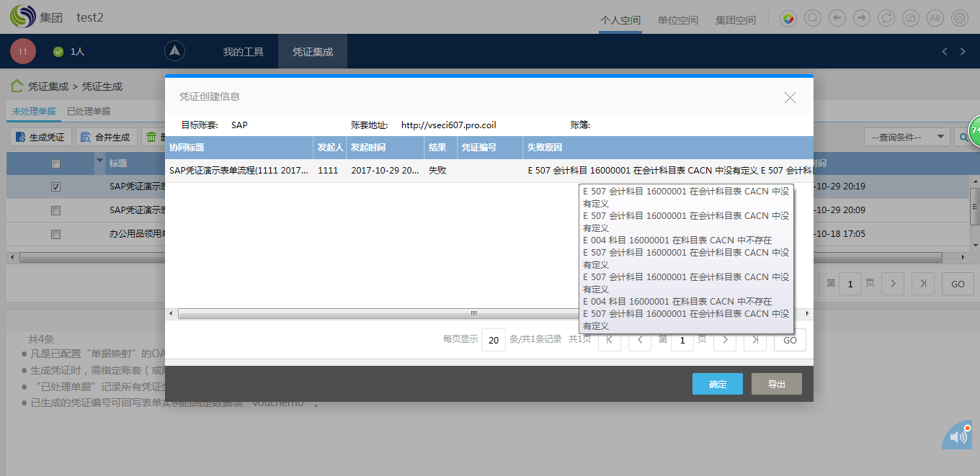Close the 凭证创建信息 dialog with X
This screenshot has height=476, width=980.
click(790, 97)
